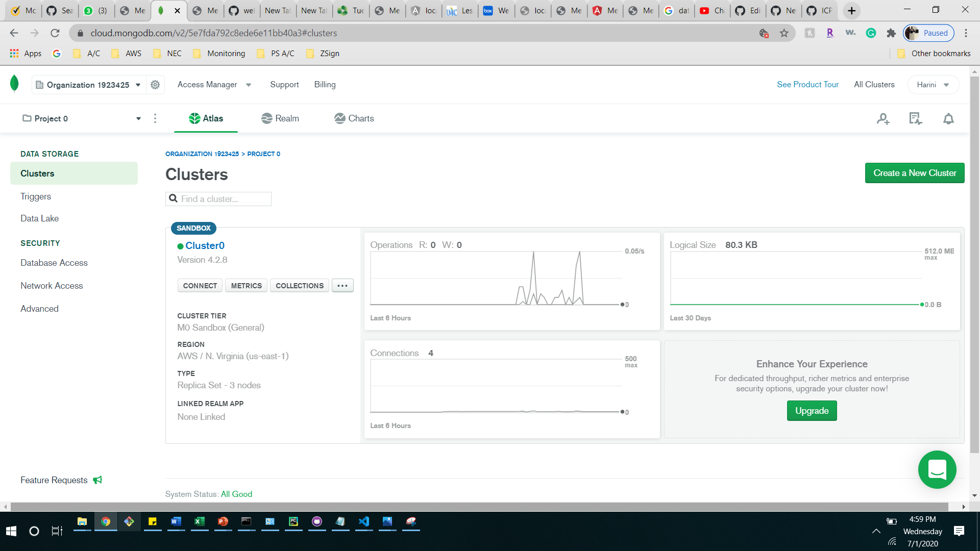Bookmark page with star icon
This screenshot has height=551, width=980.
click(784, 33)
